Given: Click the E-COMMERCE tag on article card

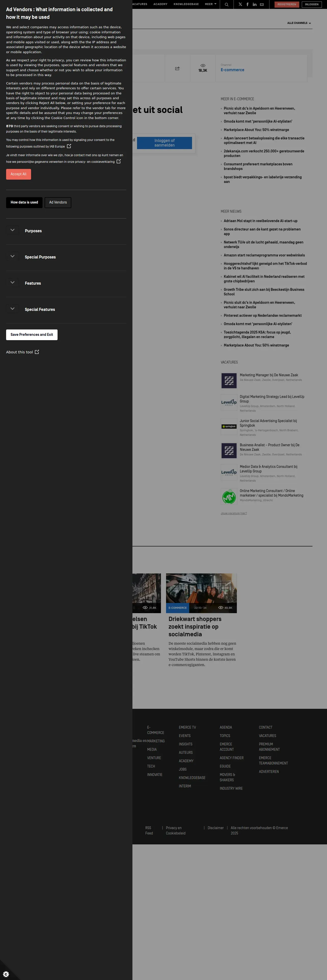Looking at the screenshot, I should pos(178,608).
